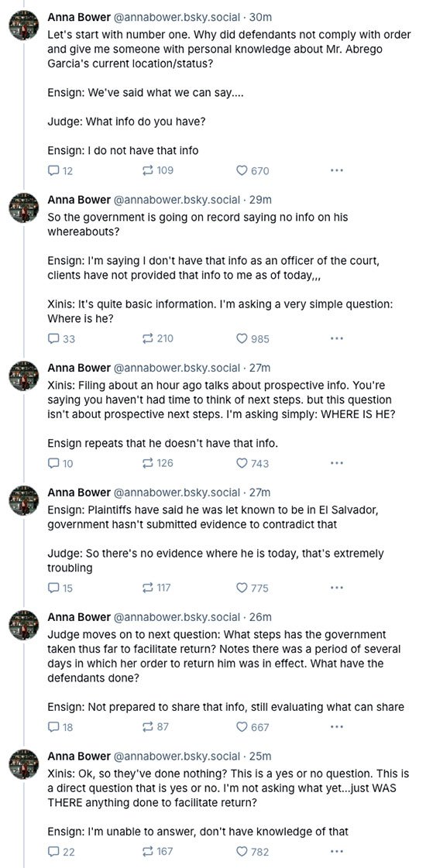Open more options on the 670-likes post

336,171
